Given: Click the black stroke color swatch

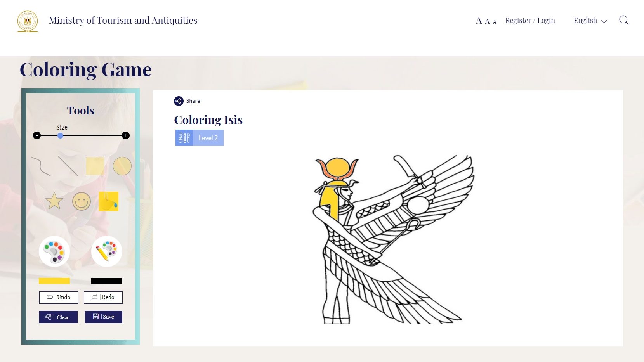Looking at the screenshot, I should point(107,281).
